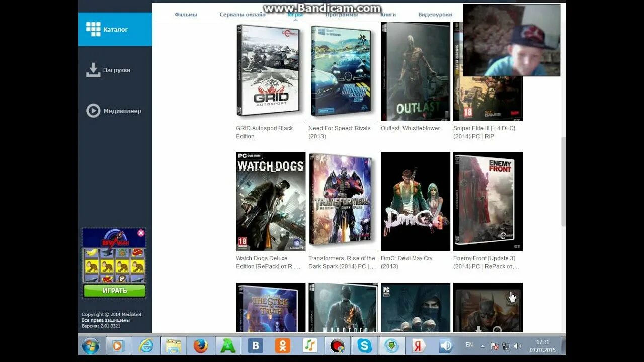Open Skype from the taskbar
Screen dimensions: 644x362
pyautogui.click(x=364, y=346)
